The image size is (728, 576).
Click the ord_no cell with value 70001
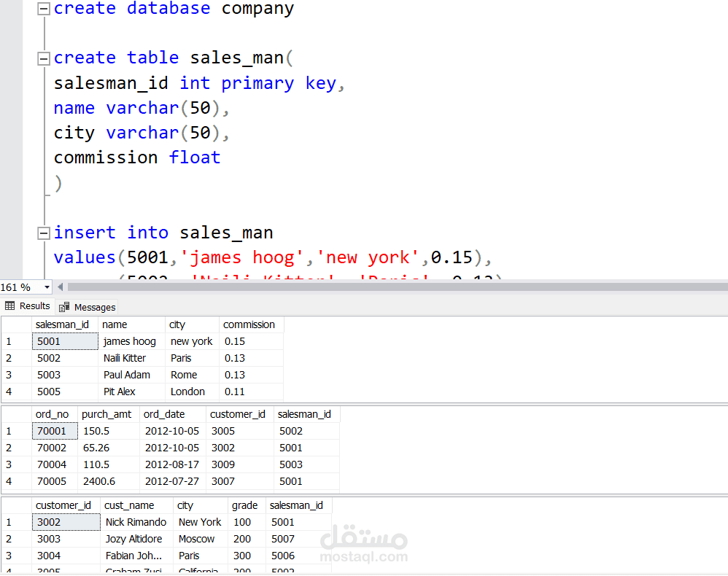pos(53,431)
